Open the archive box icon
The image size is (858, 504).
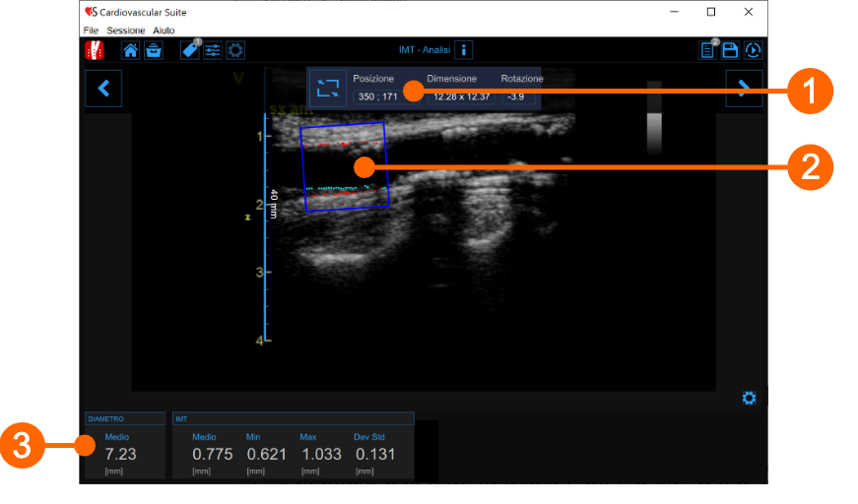pos(153,50)
